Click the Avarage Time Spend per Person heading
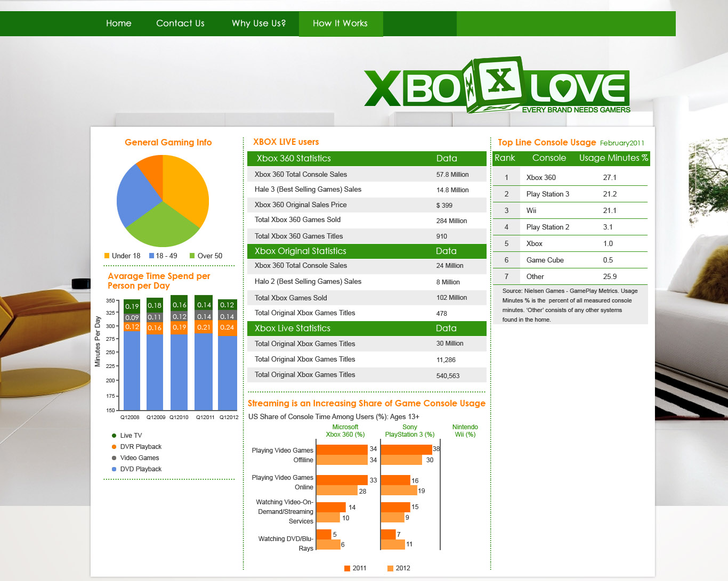 [159, 281]
